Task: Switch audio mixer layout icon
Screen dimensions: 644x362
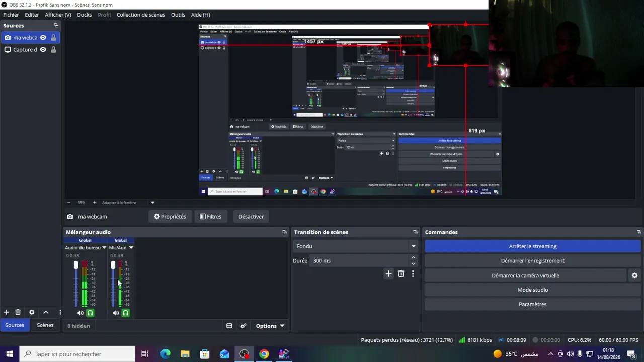Action: pos(229,326)
